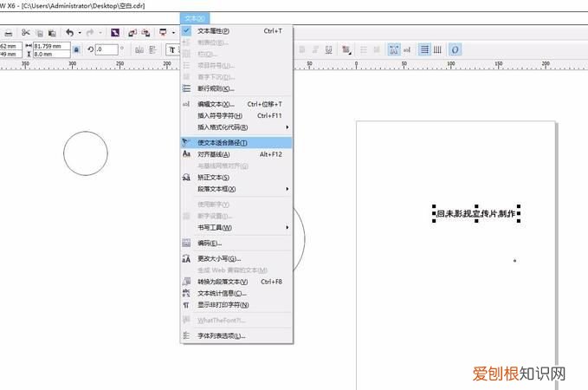
Task: Select 对齐基线(A) menu item
Action: 236,154
